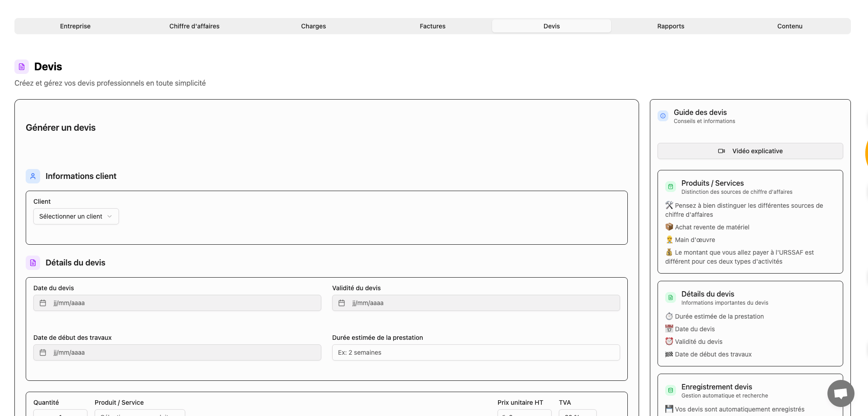Viewport: 868px width, 416px height.
Task: Click the database icon beside Enregistrement devis
Action: pyautogui.click(x=670, y=390)
